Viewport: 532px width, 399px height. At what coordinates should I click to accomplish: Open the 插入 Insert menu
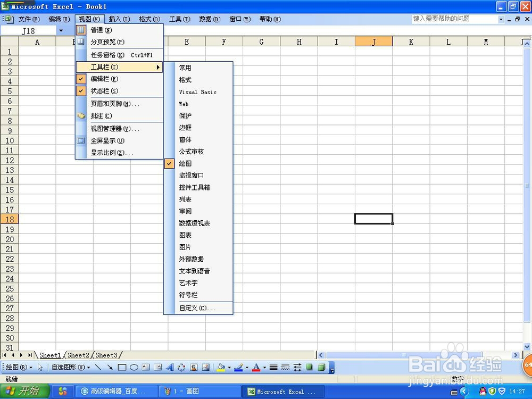tap(119, 19)
